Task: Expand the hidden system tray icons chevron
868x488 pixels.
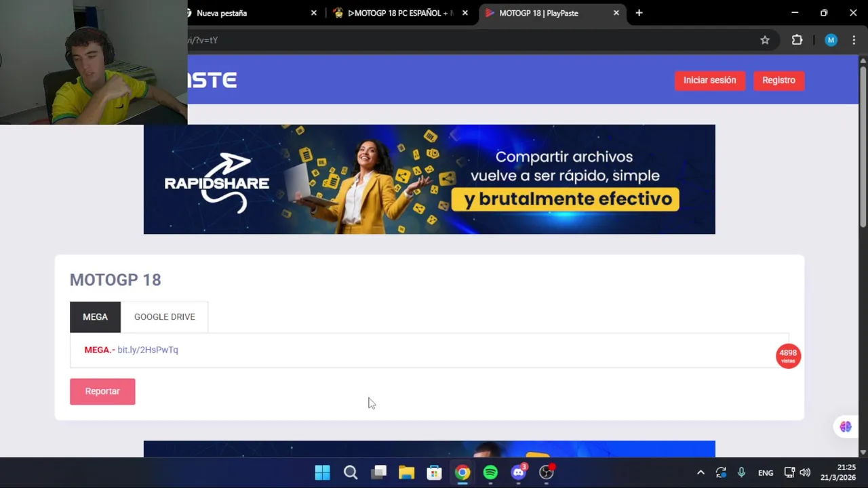Action: pos(701,472)
